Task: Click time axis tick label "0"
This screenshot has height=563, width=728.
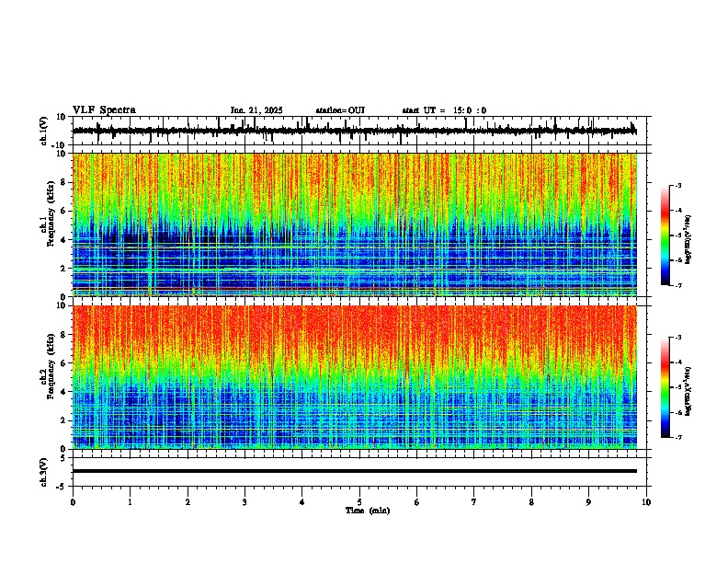Action: [x=73, y=502]
